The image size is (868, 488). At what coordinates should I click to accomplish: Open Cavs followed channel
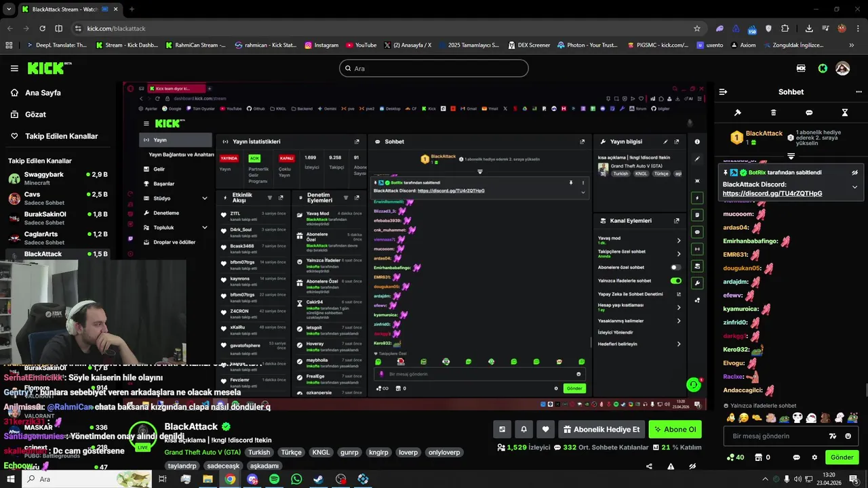pyautogui.click(x=58, y=198)
